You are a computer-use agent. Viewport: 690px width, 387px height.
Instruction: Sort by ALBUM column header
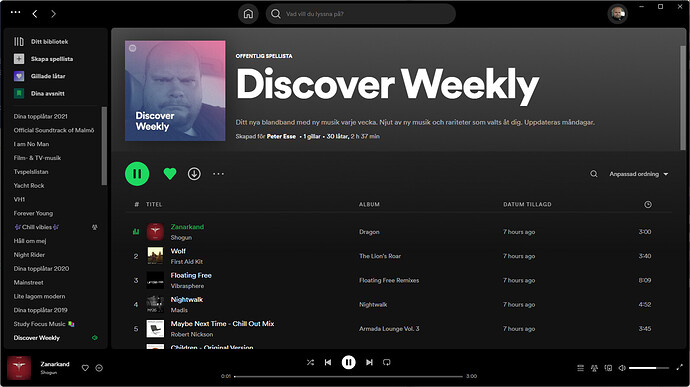click(x=369, y=204)
